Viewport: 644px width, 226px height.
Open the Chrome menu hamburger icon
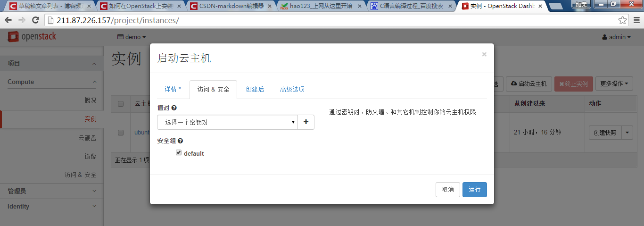636,20
